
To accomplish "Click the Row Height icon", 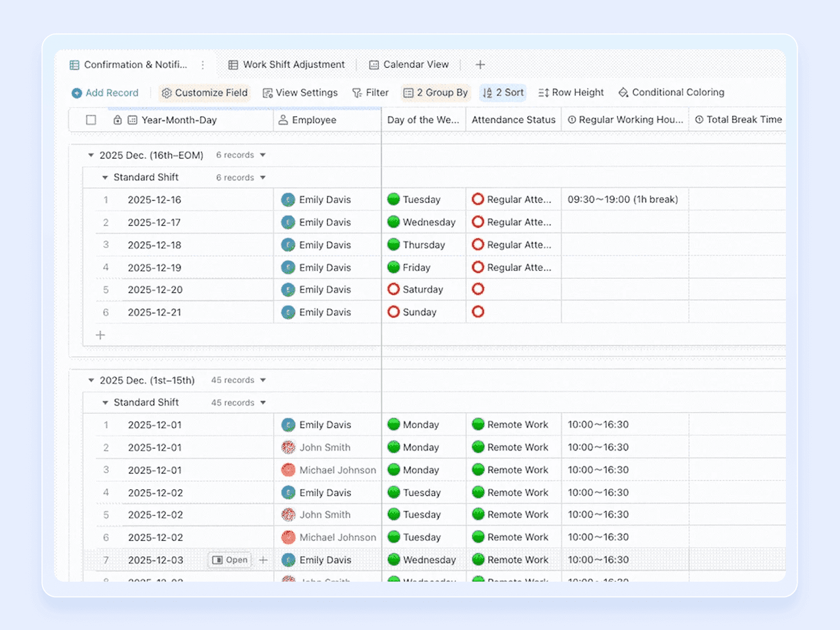I will pos(544,92).
